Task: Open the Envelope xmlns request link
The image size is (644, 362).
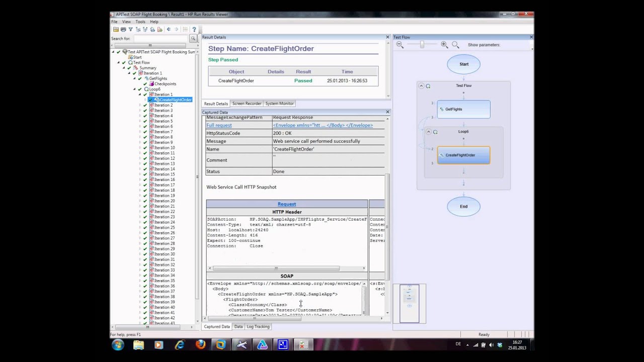Action: click(323, 125)
